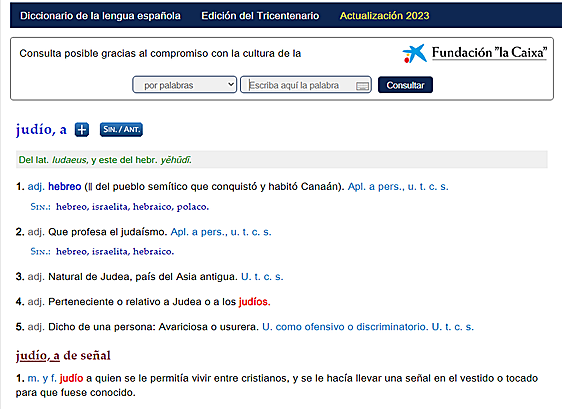Click the Fundación la Caixa star logo
Viewport: 562px width, 409px height.
tap(414, 53)
